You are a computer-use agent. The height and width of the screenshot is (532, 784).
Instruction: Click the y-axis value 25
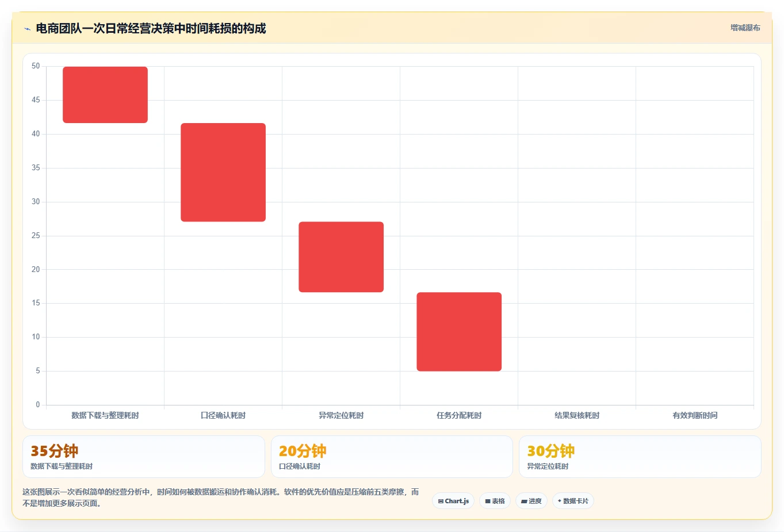click(x=36, y=236)
